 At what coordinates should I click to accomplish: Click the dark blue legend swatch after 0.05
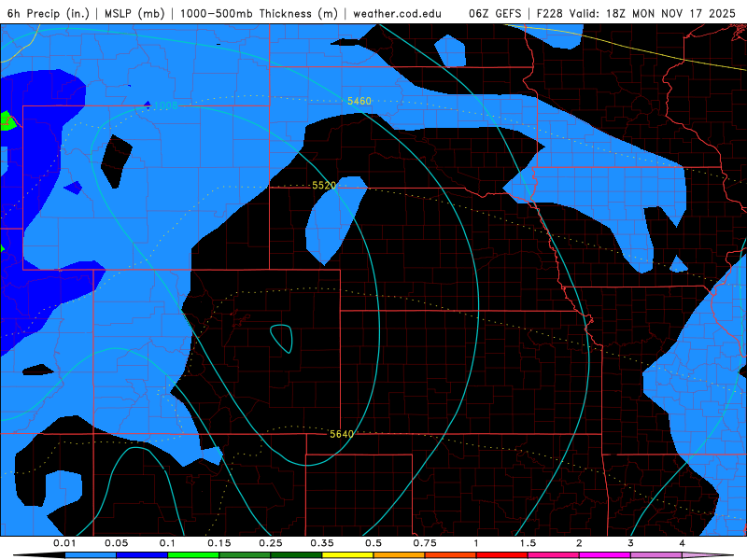click(142, 555)
